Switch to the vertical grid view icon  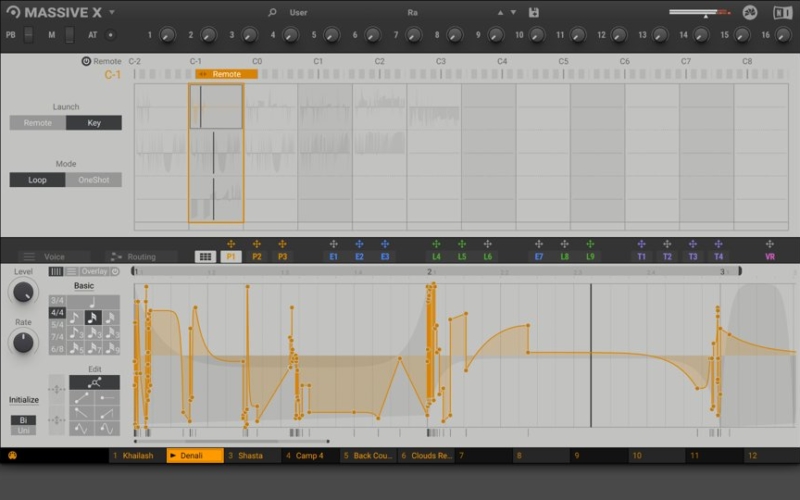56,271
